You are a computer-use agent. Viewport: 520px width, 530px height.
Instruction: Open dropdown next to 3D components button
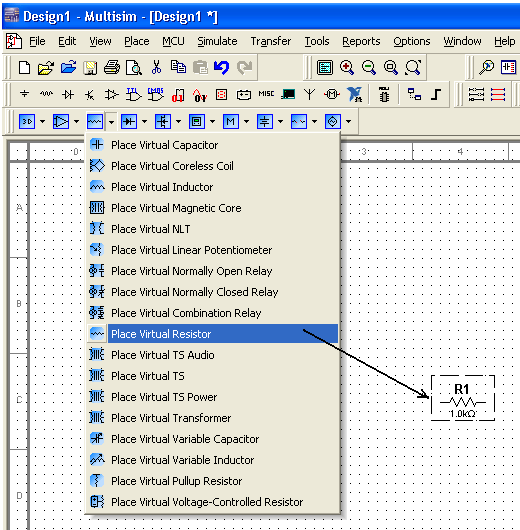coord(43,121)
